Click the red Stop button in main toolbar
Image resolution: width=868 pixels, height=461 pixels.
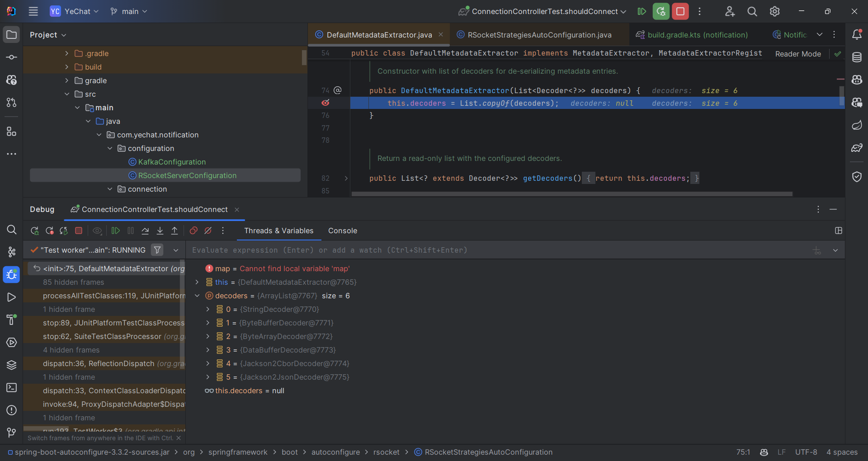pos(680,11)
